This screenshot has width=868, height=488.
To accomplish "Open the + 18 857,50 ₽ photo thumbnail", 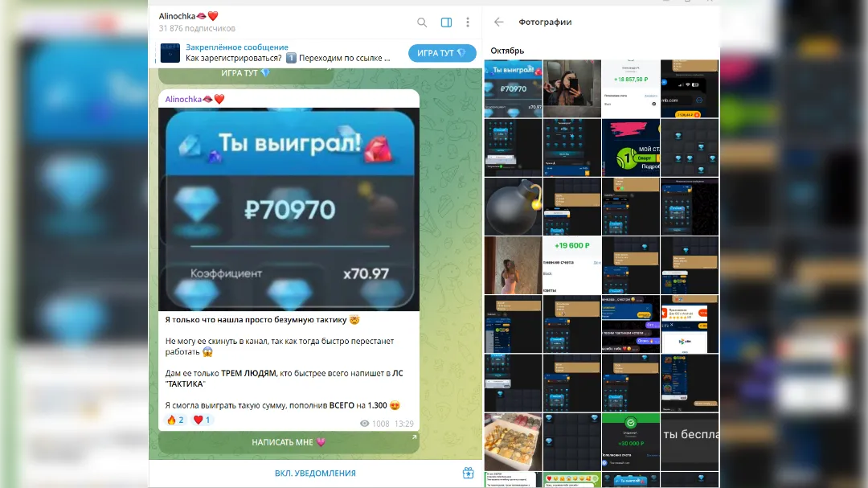I will tap(630, 88).
